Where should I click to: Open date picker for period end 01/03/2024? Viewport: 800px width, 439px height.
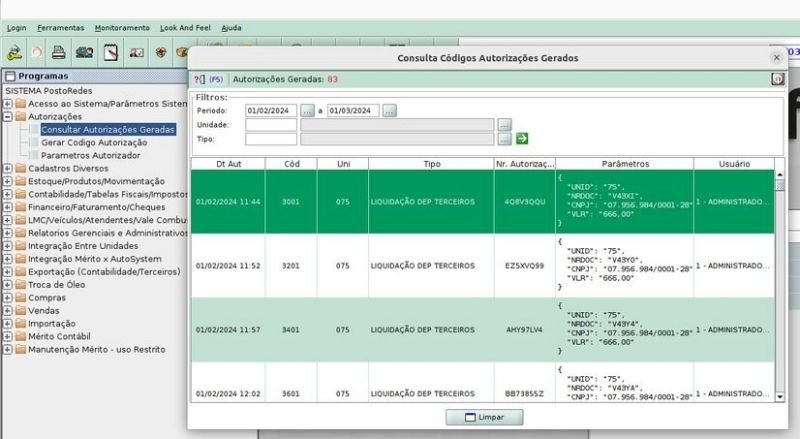[389, 110]
